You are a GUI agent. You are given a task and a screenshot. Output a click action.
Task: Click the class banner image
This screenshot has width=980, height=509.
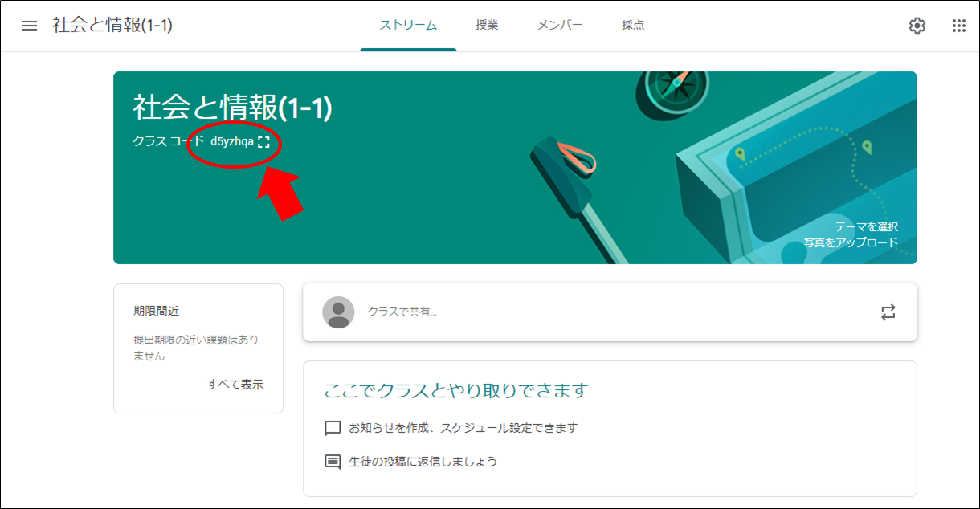point(515,168)
